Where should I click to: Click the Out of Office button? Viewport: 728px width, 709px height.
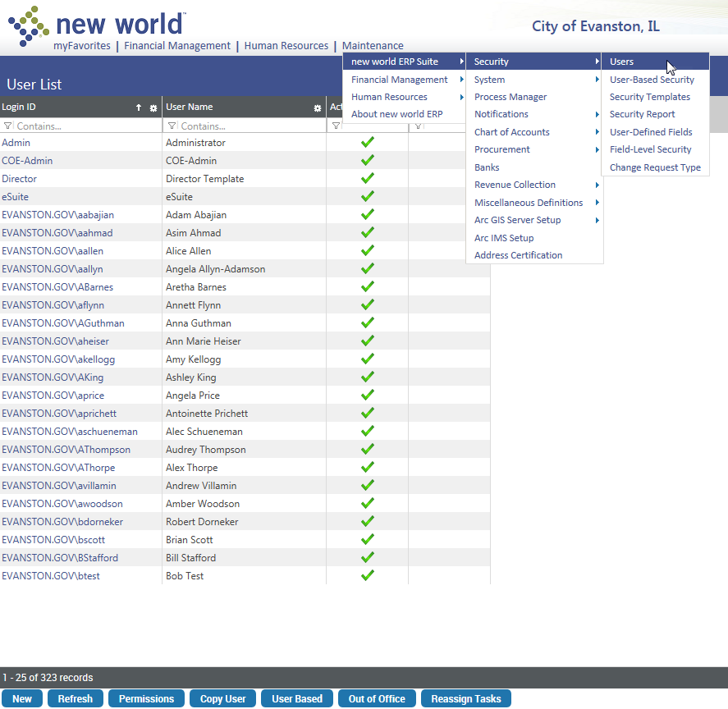(377, 698)
